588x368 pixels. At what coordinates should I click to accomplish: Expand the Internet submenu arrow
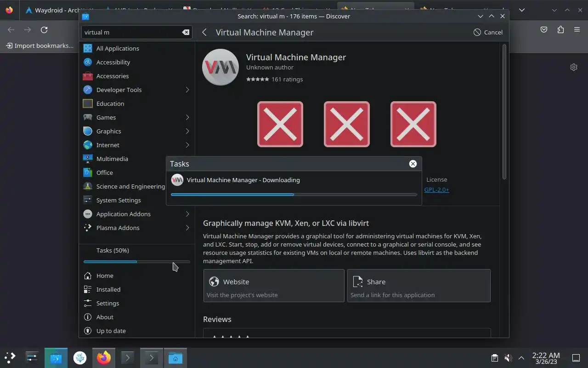pyautogui.click(x=187, y=145)
